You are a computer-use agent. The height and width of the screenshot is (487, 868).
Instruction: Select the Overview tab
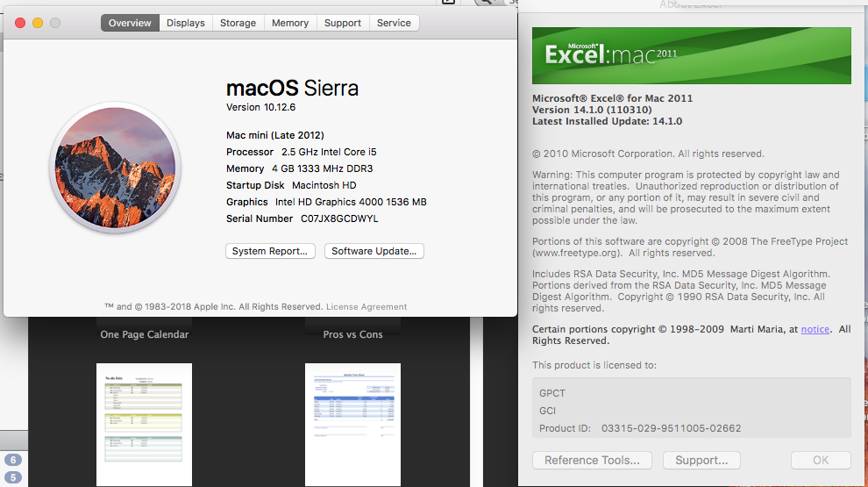[130, 23]
